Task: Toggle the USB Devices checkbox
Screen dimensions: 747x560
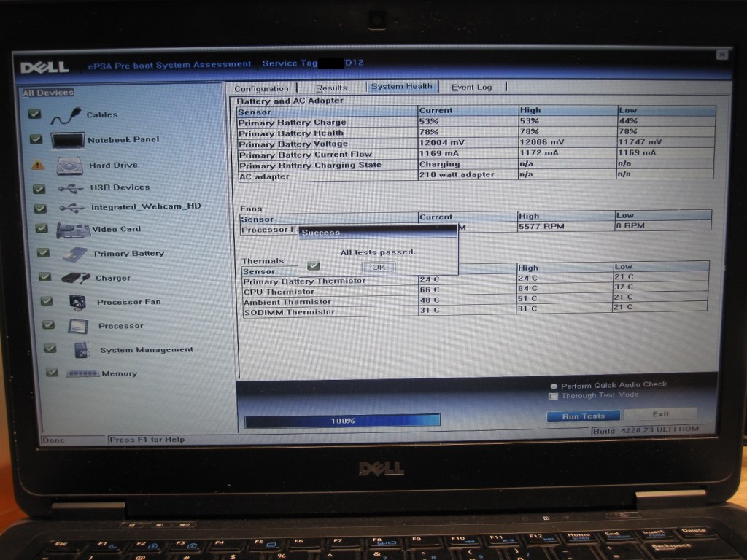Action: pyautogui.click(x=39, y=189)
